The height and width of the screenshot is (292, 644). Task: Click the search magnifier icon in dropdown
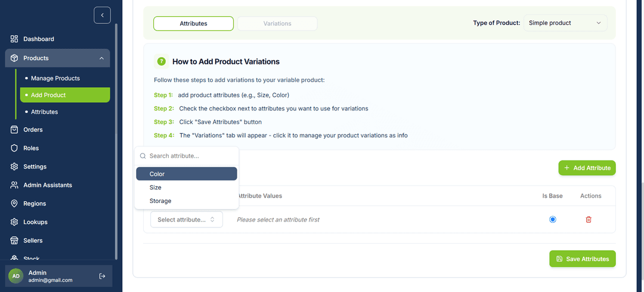tap(143, 156)
